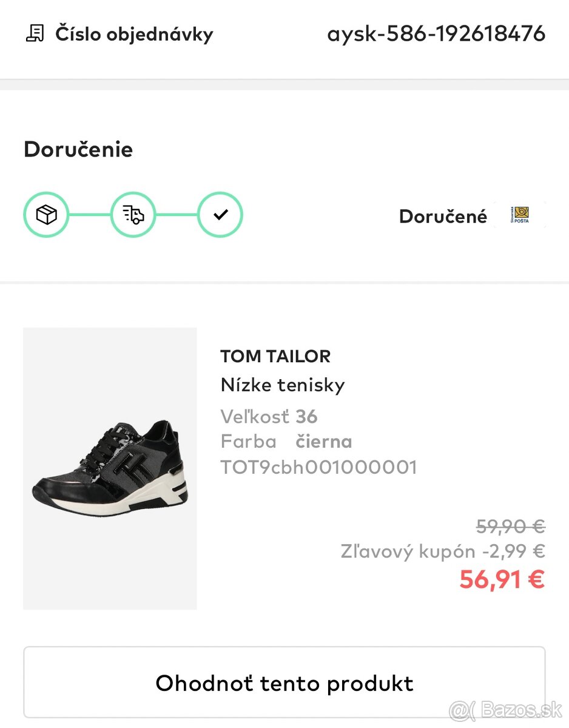Select the Zľavový kupón -2,99 € line

point(442,551)
